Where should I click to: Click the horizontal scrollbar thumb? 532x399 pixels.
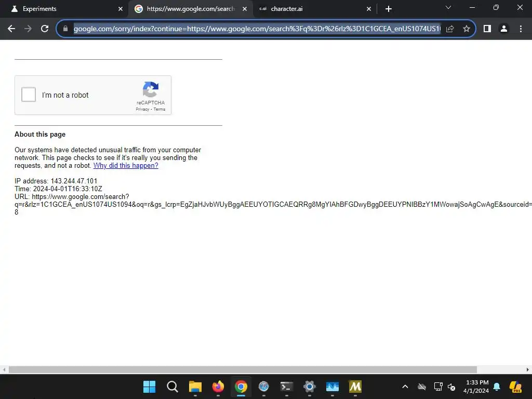(x=243, y=369)
